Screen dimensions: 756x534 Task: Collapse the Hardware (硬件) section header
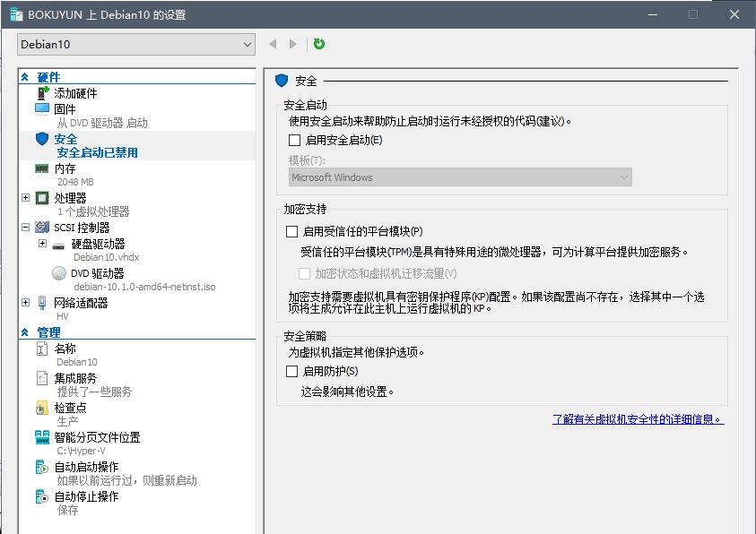25,78
